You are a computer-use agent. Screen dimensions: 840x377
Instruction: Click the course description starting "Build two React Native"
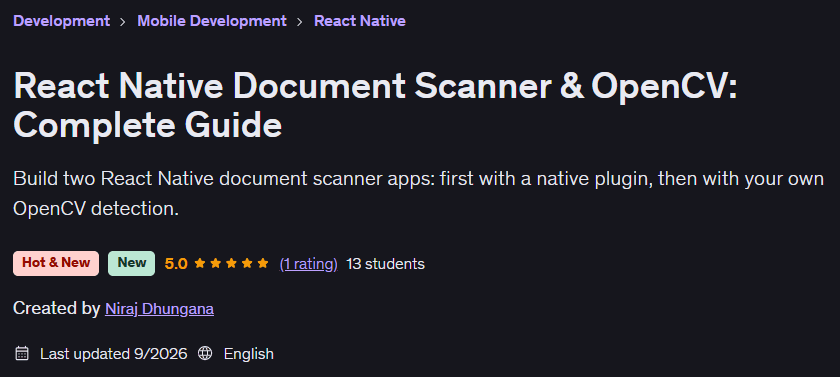tap(418, 193)
